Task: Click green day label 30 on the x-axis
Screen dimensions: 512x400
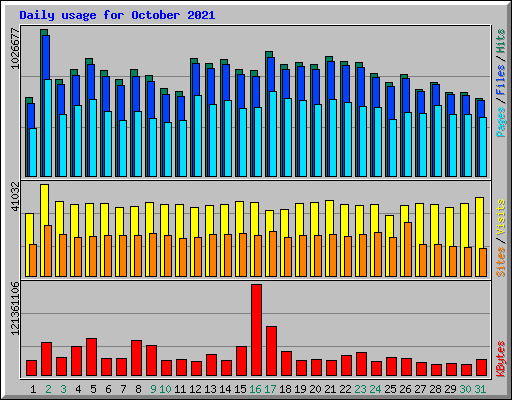Action: click(465, 389)
